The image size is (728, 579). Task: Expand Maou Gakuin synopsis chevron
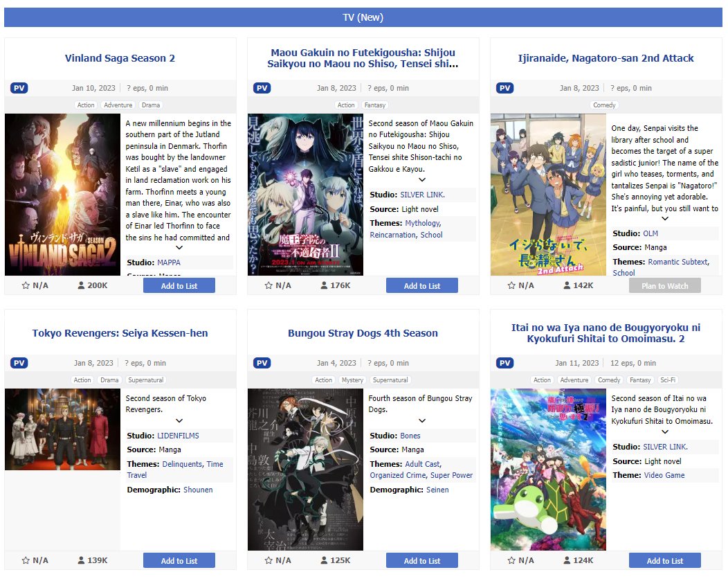[422, 180]
